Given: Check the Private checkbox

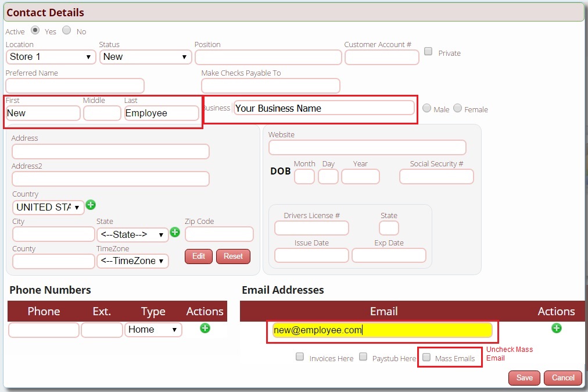Looking at the screenshot, I should [x=428, y=51].
